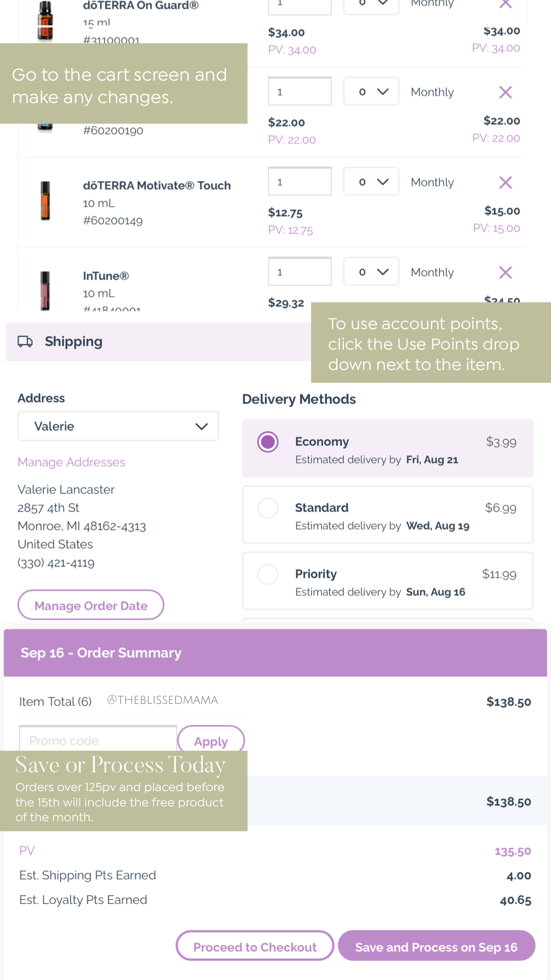This screenshot has height=980, width=551.
Task: Open the Valerie address dropdown
Action: point(118,426)
